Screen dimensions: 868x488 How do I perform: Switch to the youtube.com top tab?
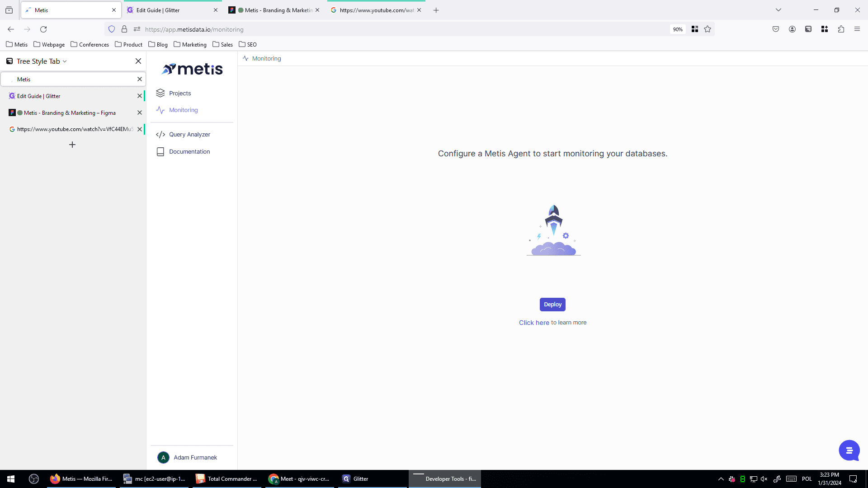tap(376, 10)
